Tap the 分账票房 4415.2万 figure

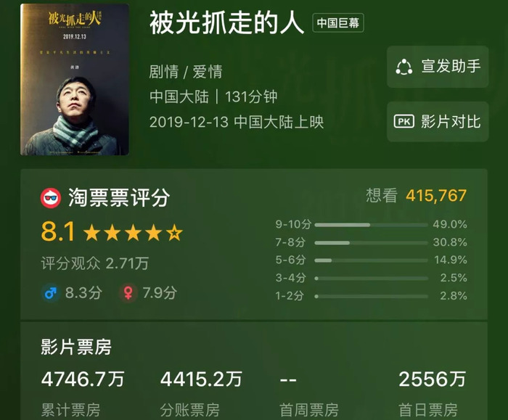[x=201, y=379]
